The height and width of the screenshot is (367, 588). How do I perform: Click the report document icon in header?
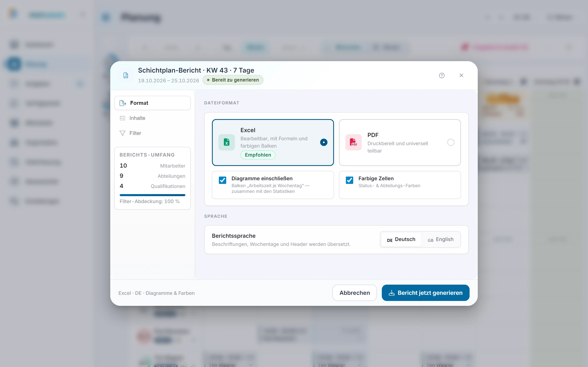126,75
